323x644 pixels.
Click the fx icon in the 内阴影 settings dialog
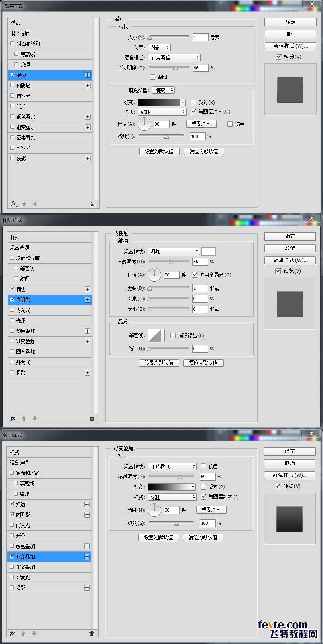point(13,418)
